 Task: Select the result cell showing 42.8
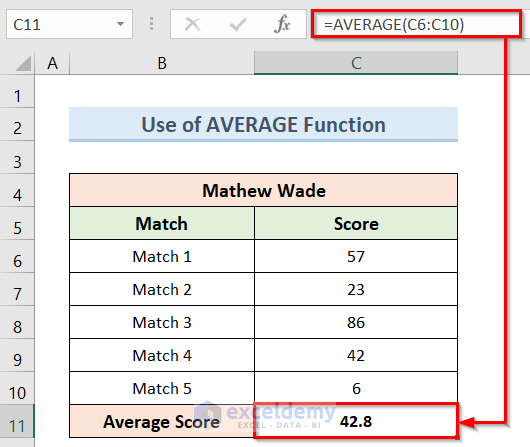point(356,421)
